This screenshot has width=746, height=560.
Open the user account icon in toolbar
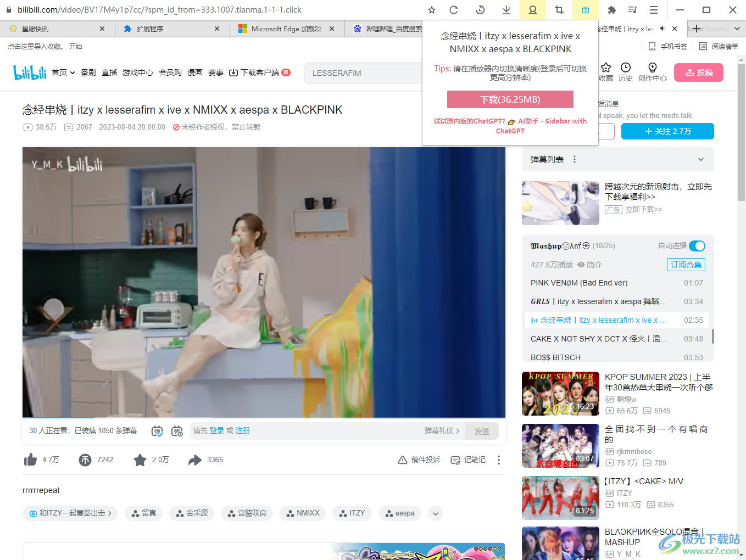tap(533, 10)
